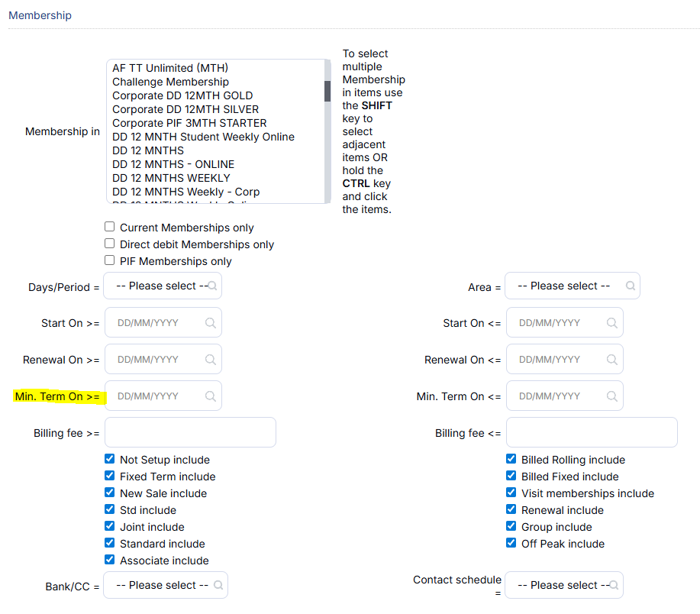Viewport: 700px width, 614px height.
Task: Click the Membership section heading
Action: point(40,15)
